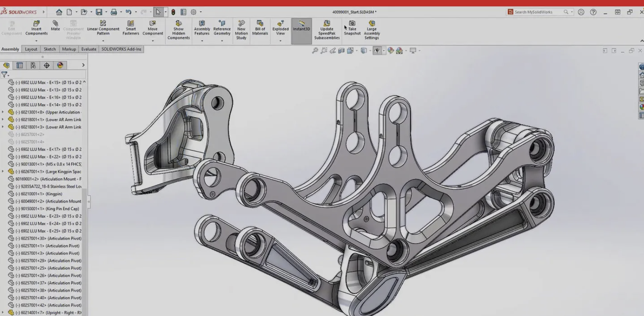Expand the Upper Articulation component node
Viewport: 644px width, 316px height.
[3, 112]
